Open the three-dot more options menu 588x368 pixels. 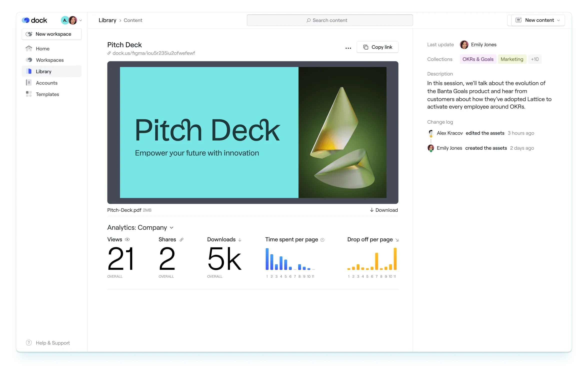pyautogui.click(x=348, y=48)
